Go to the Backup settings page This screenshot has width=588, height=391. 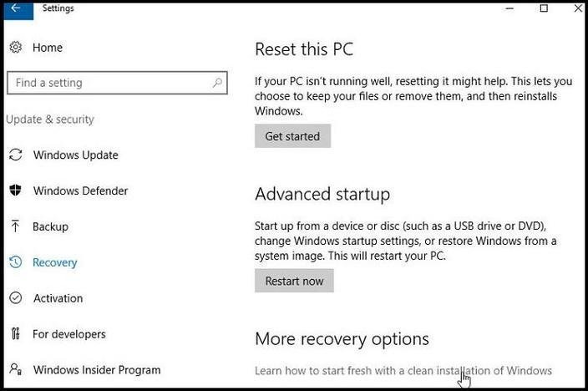50,226
